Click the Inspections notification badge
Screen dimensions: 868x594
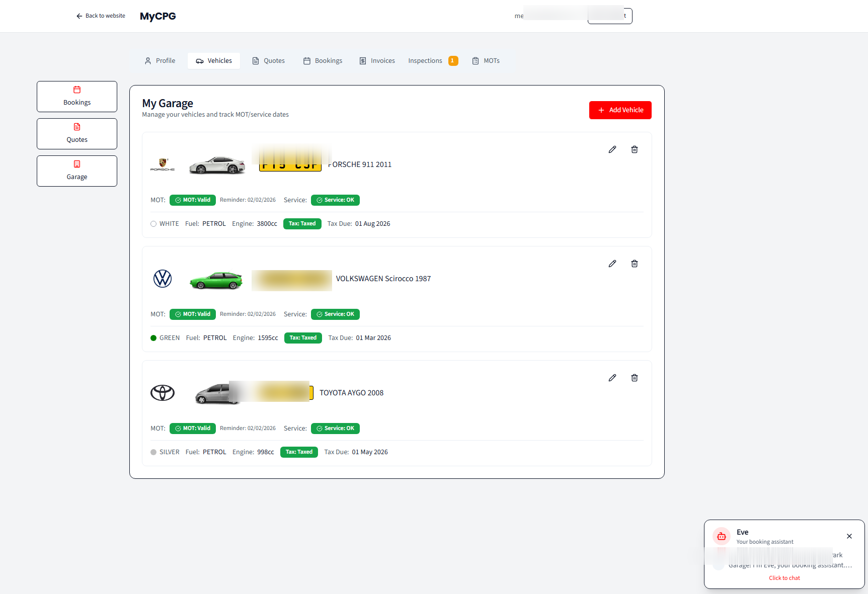click(x=453, y=61)
